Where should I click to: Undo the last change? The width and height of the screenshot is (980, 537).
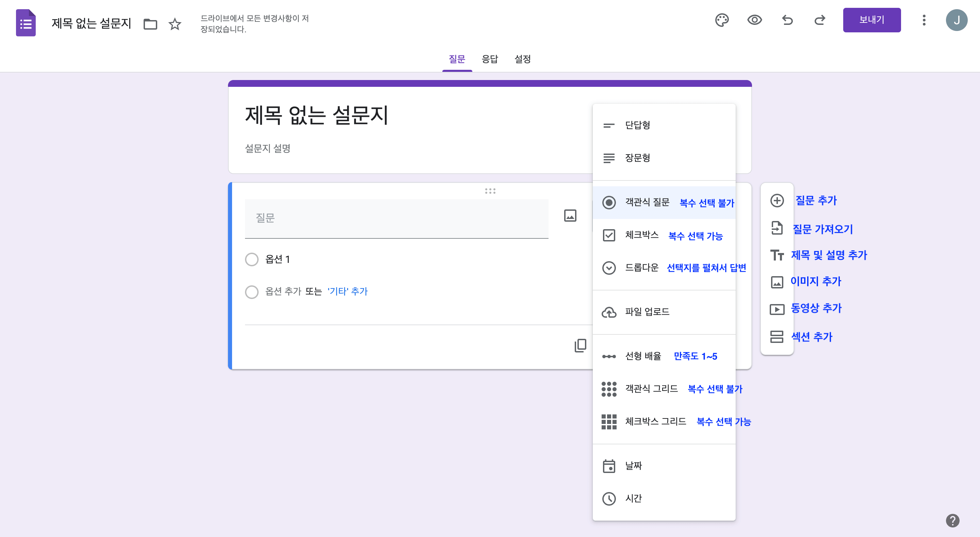pyautogui.click(x=787, y=20)
